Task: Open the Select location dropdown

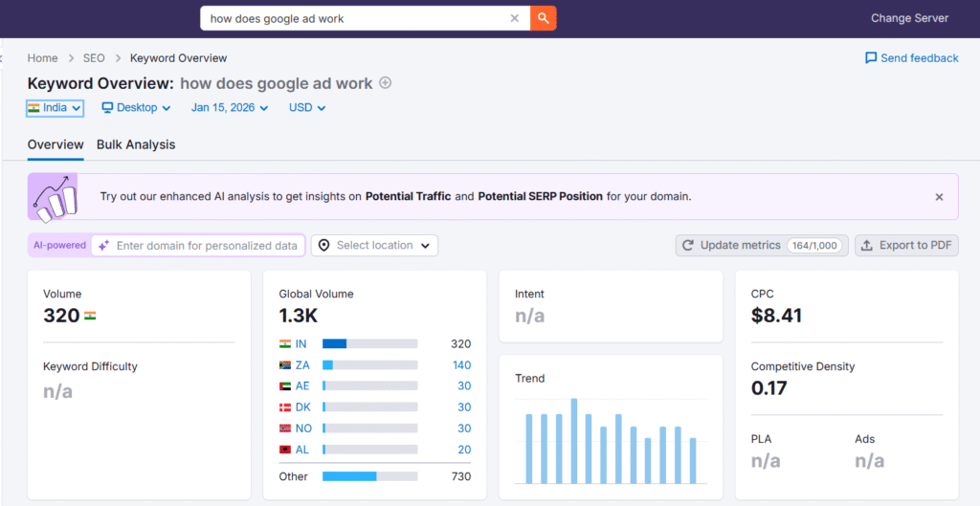Action: (374, 246)
